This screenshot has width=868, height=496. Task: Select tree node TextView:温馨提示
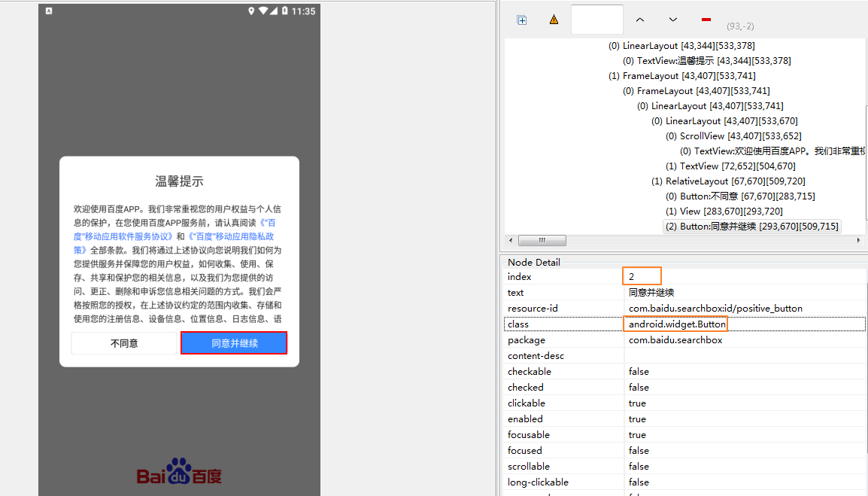tap(707, 61)
